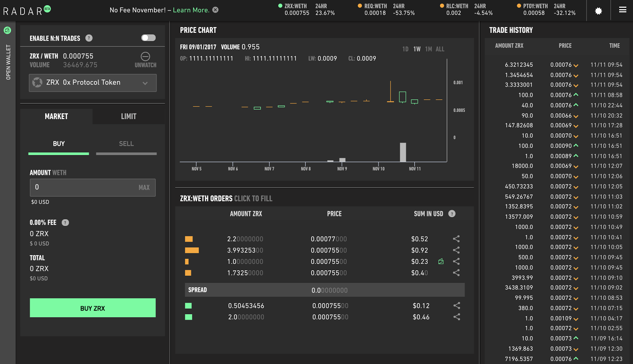Share the 0.50453456 ZRX order
The height and width of the screenshot is (364, 633).
[457, 305]
